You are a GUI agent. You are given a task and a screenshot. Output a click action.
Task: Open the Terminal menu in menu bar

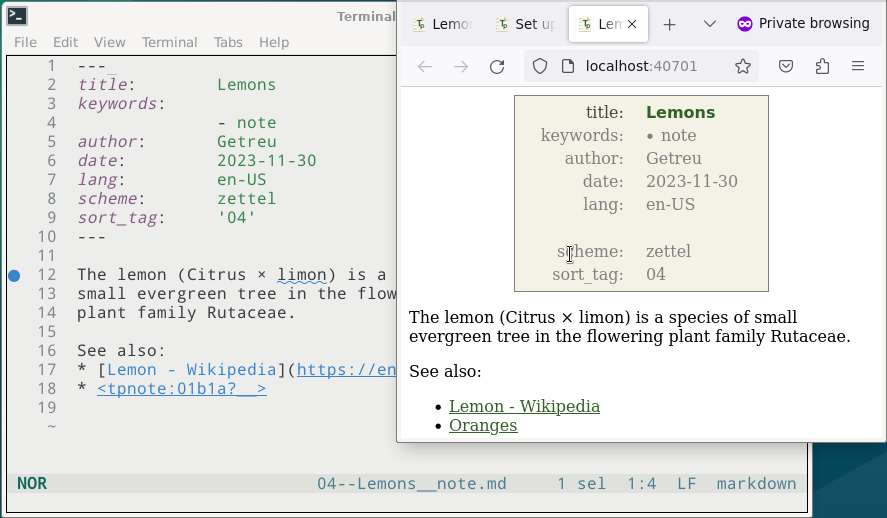[169, 42]
